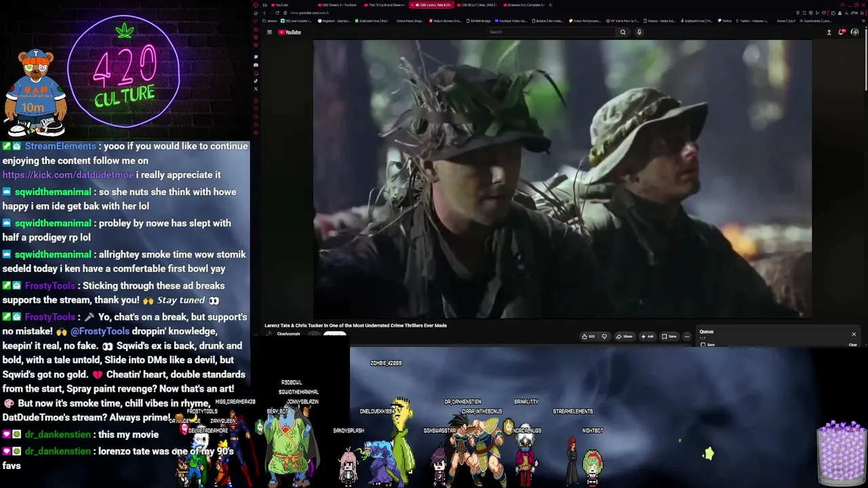
Task: Click the Ask button under the video
Action: (x=648, y=336)
